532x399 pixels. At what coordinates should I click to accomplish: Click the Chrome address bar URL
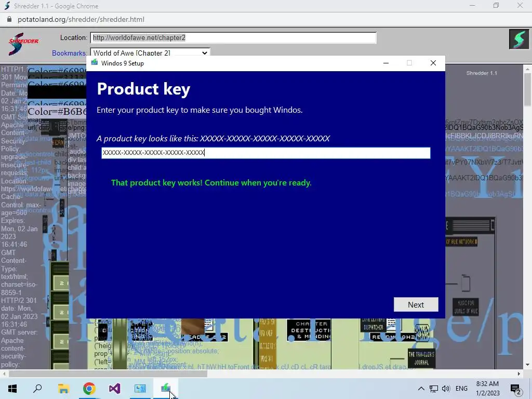click(x=81, y=19)
